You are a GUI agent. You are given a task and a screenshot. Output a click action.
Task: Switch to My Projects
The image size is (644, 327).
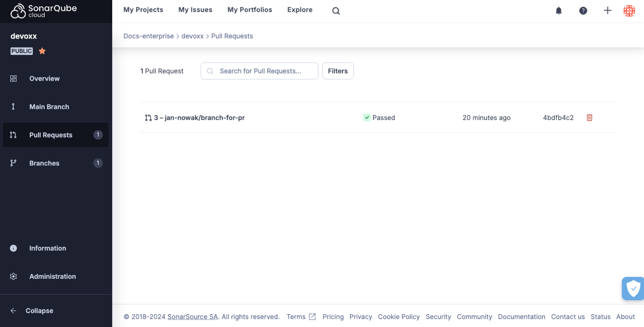click(x=143, y=10)
